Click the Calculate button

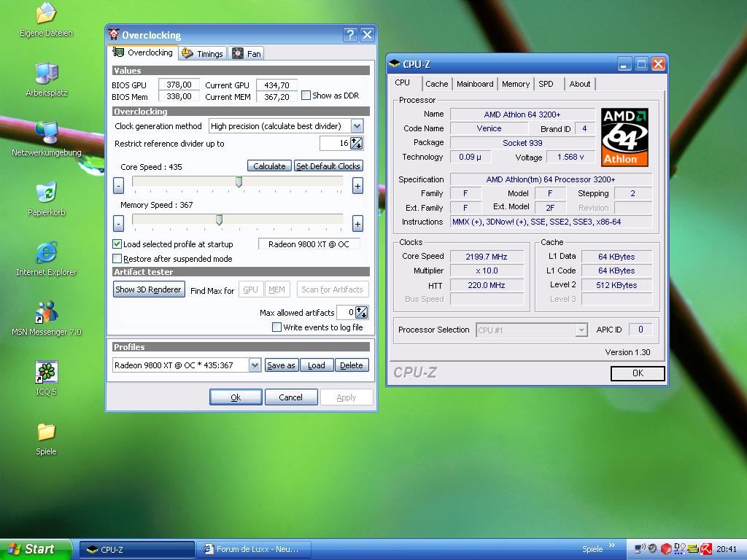click(269, 166)
